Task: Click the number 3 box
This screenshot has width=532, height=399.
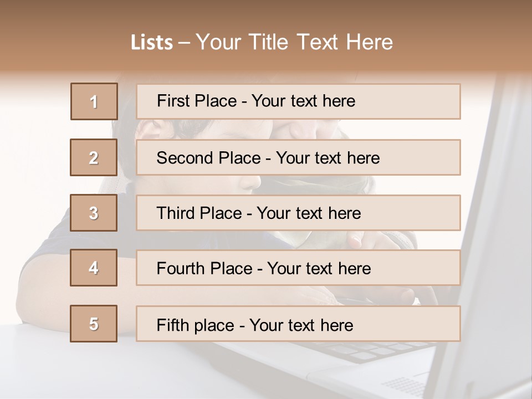Action: 94,213
